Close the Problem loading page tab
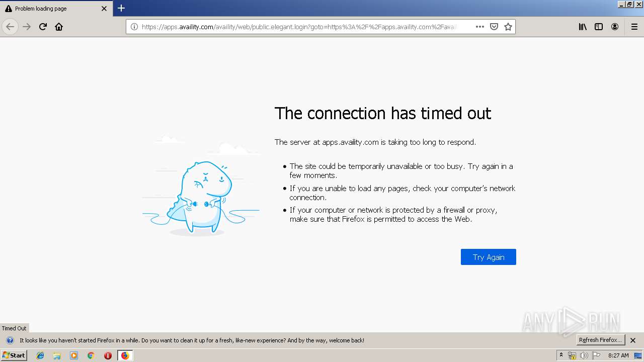Screen dimensions: 644x362 coord(104,9)
